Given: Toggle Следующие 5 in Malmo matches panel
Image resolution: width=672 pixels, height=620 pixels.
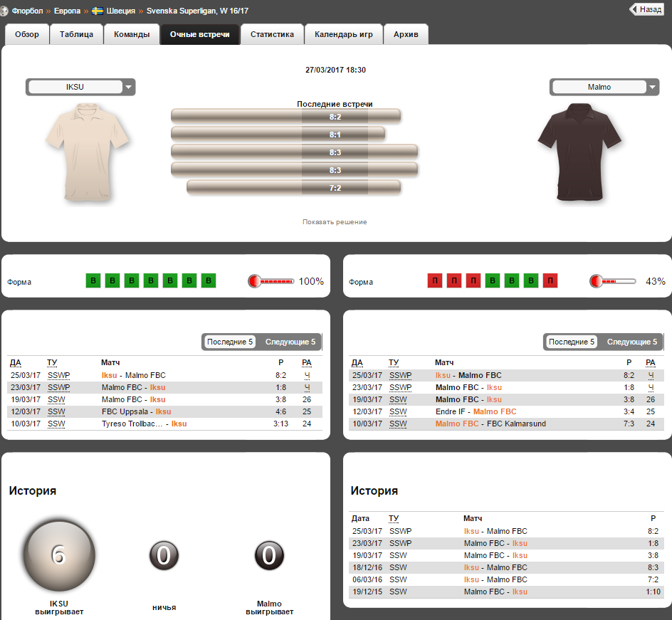Looking at the screenshot, I should 631,342.
